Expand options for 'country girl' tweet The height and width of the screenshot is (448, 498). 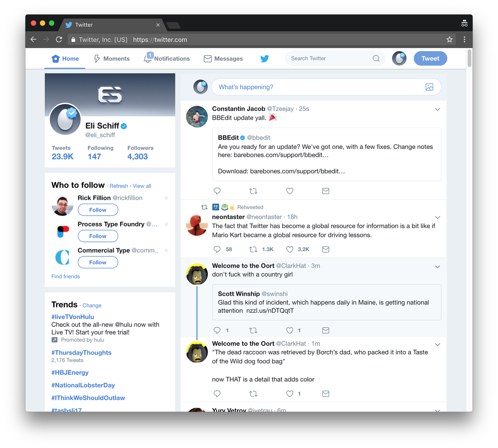pyautogui.click(x=437, y=267)
